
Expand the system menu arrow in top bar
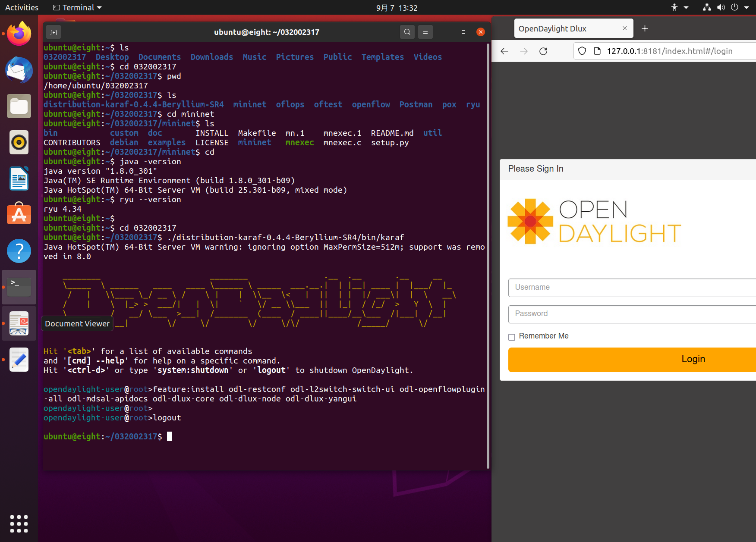(747, 7)
